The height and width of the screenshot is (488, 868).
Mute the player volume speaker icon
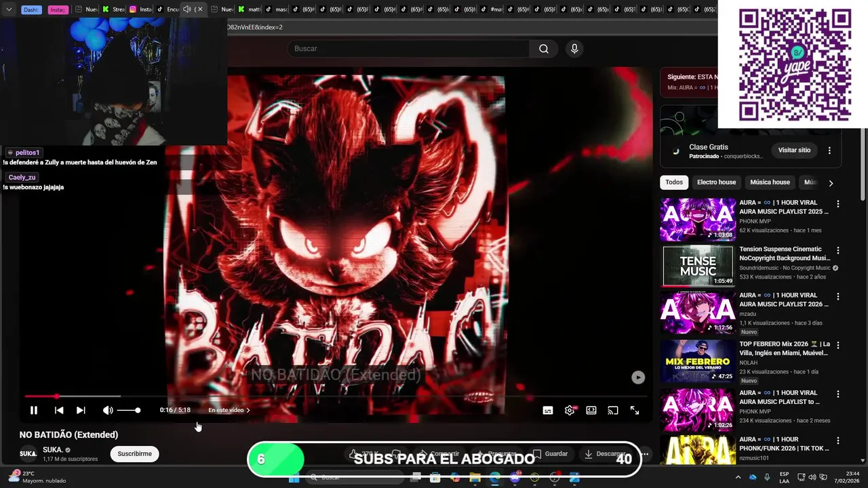(108, 410)
